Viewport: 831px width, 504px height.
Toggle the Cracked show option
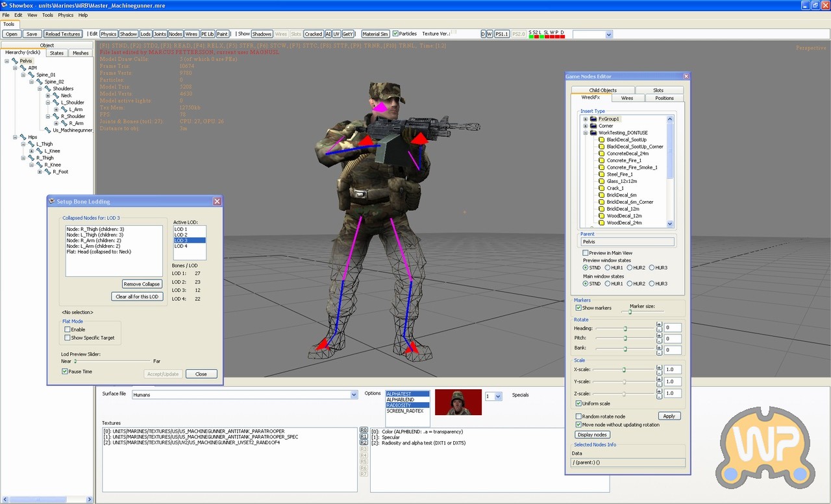click(313, 34)
